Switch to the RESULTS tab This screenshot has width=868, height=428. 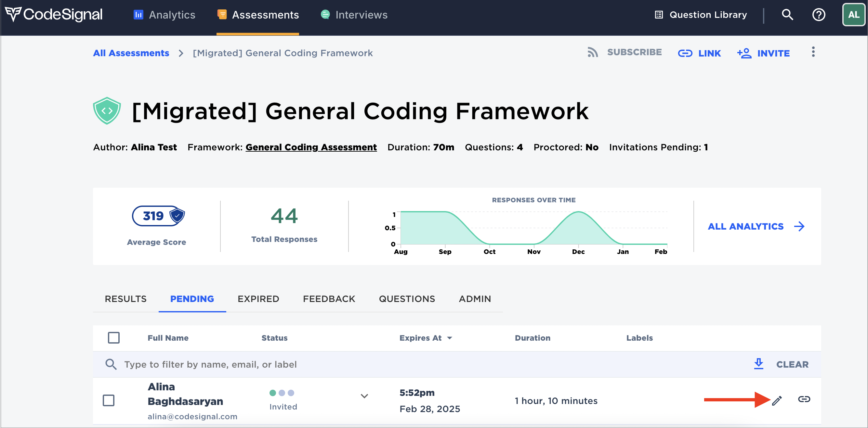coord(126,298)
